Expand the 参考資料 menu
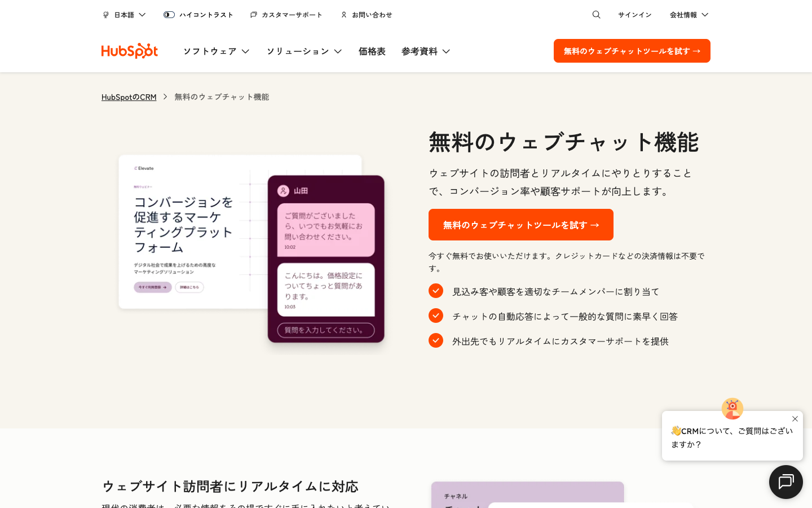 (426, 51)
